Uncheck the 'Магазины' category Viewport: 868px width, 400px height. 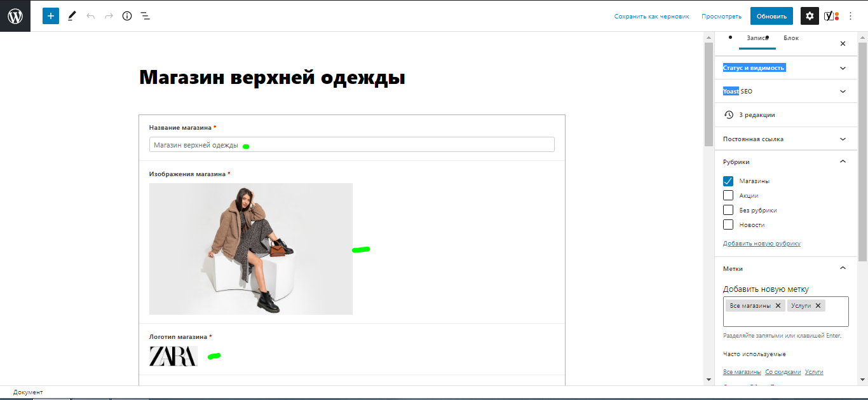(x=728, y=181)
